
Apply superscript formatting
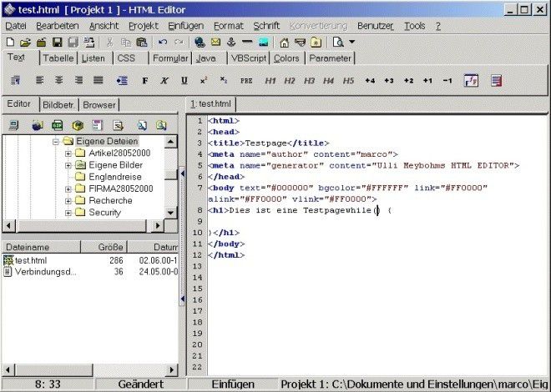coord(204,81)
